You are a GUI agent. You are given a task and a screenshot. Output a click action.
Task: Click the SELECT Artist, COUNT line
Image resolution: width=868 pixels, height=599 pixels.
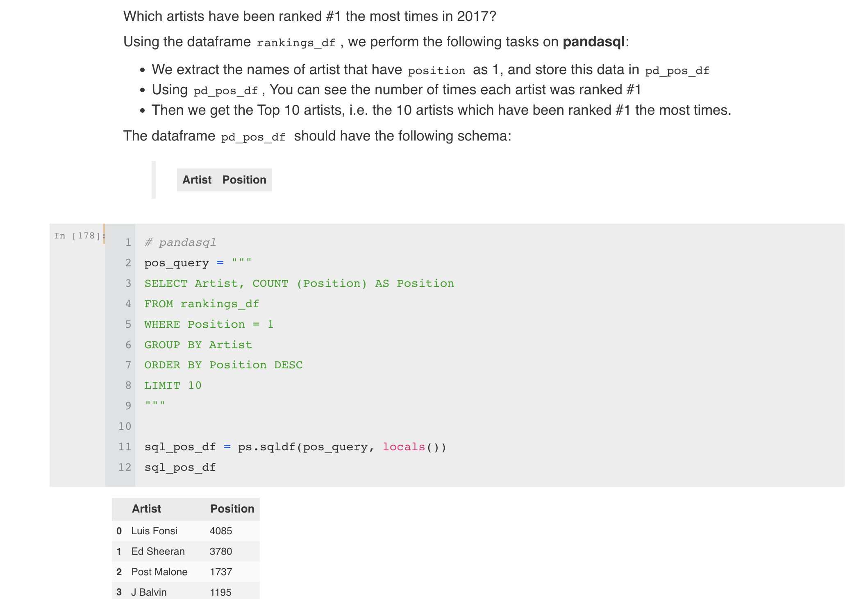[299, 284]
